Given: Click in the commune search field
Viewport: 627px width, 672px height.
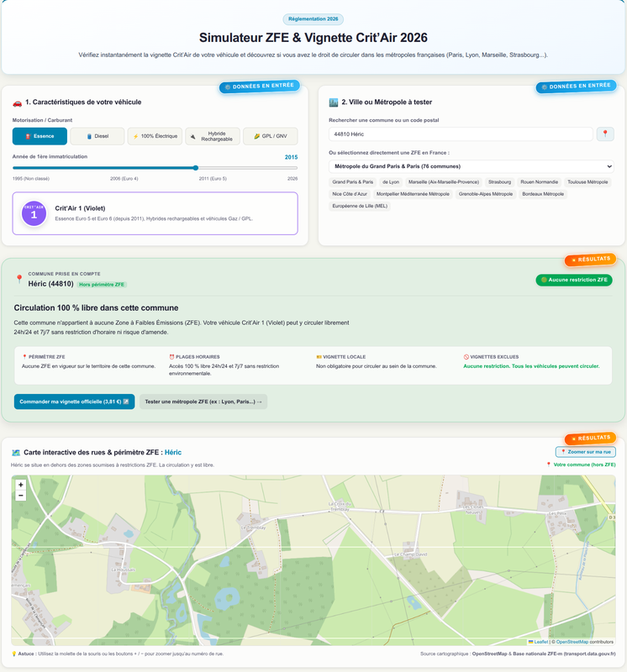Looking at the screenshot, I should (x=461, y=134).
